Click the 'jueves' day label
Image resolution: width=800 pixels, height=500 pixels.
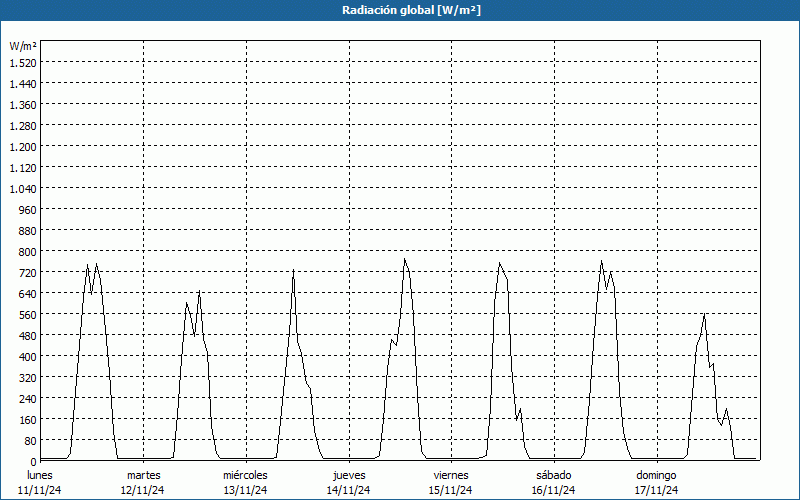tap(349, 475)
